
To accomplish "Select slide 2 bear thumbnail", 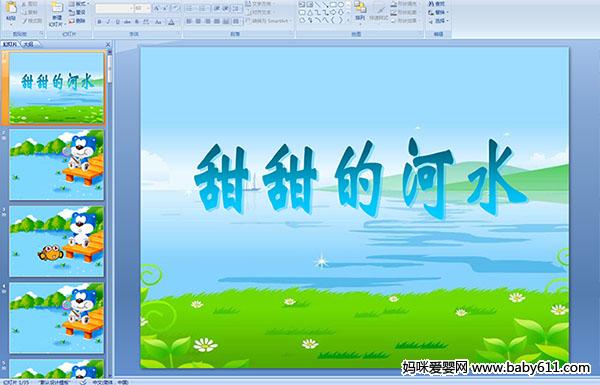I will [56, 165].
